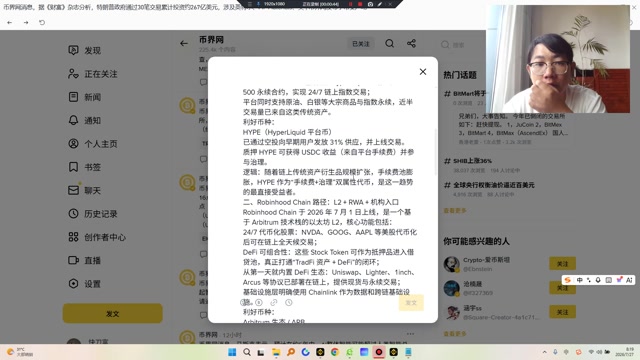Click the link icon in editor toolbar
This screenshot has width=640, height=360.
click(x=274, y=302)
